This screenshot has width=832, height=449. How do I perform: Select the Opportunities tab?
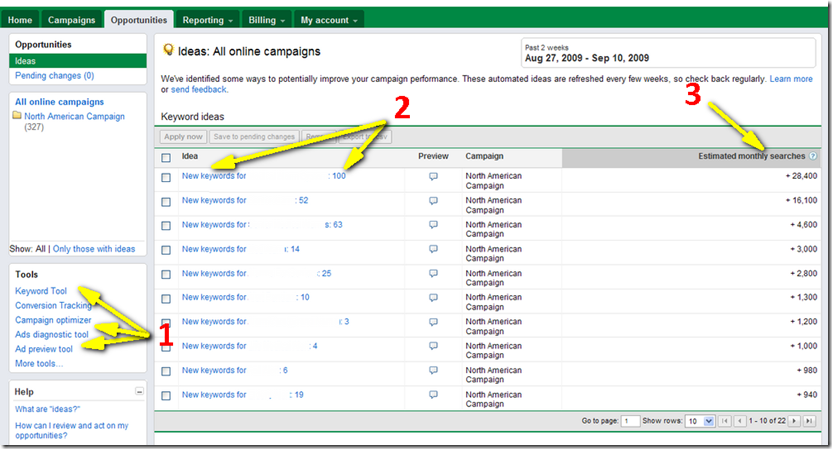pyautogui.click(x=139, y=20)
